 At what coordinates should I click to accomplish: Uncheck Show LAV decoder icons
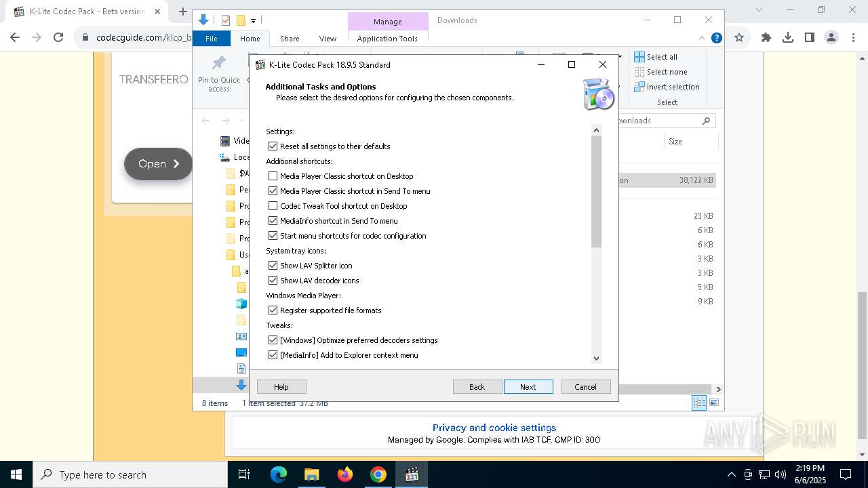(x=273, y=281)
